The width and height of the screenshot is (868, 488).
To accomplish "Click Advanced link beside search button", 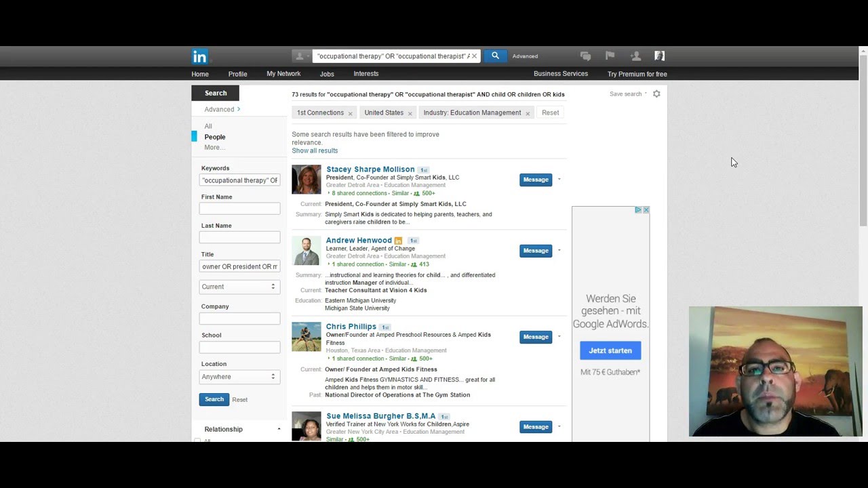I will [525, 56].
